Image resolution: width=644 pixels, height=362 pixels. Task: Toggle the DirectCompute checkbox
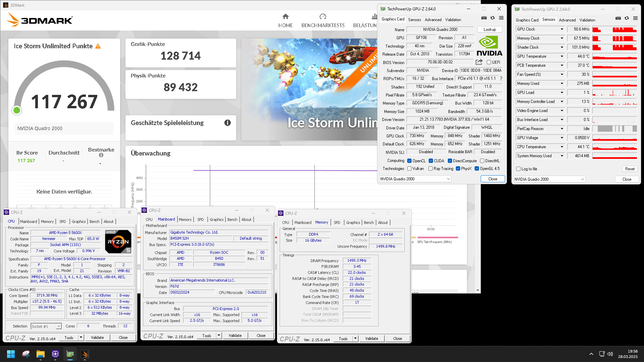pyautogui.click(x=450, y=161)
